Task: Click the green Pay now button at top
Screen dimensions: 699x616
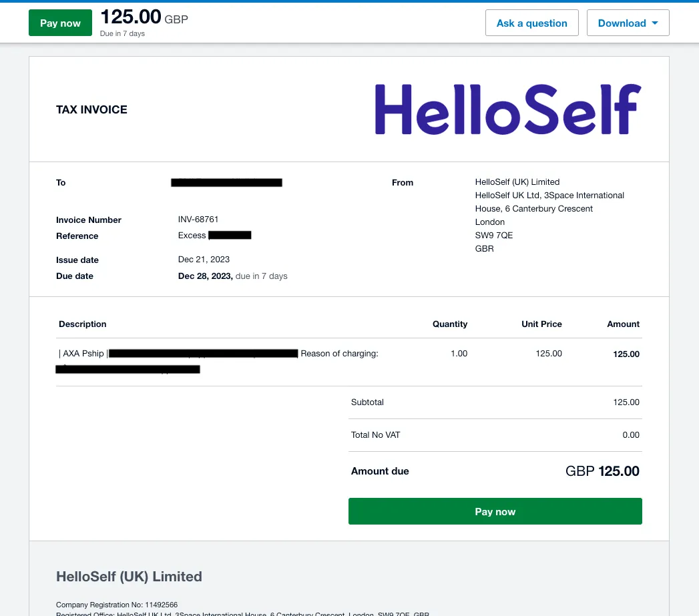Action: pos(60,23)
